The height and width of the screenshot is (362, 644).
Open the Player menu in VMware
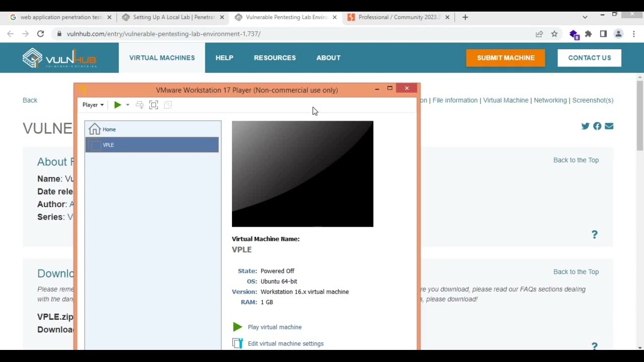pos(93,105)
